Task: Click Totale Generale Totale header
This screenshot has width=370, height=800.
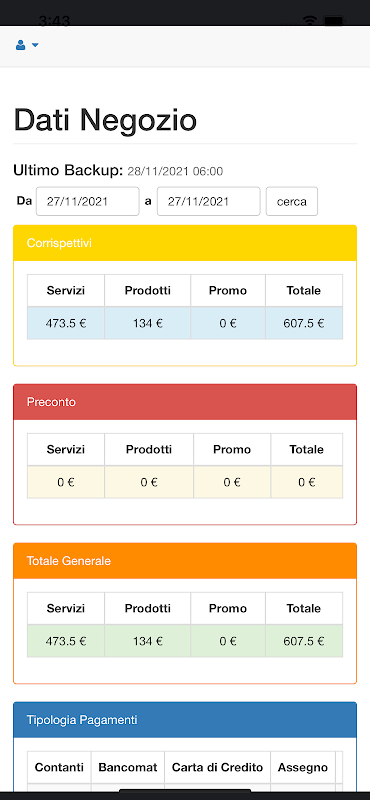Action: (x=304, y=609)
